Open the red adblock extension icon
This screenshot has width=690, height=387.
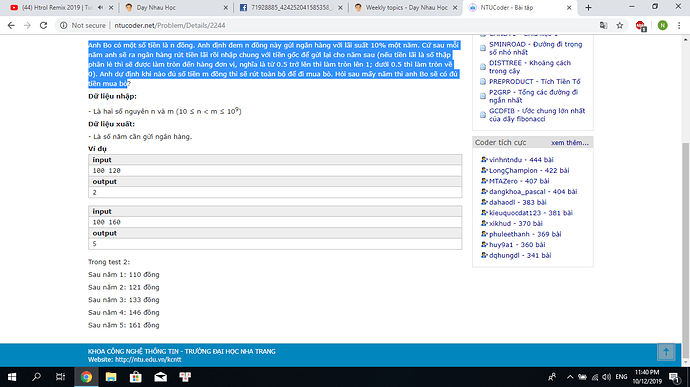641,26
